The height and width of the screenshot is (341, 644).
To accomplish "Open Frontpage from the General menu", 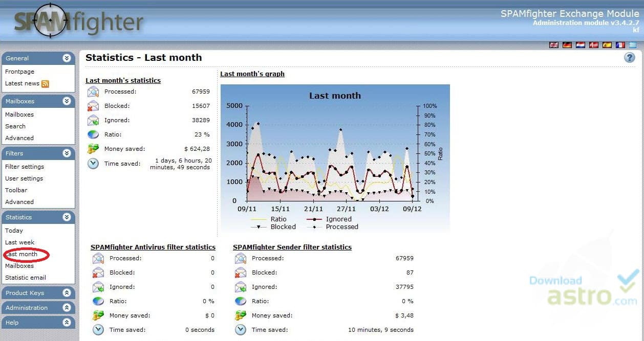I will pyautogui.click(x=19, y=72).
